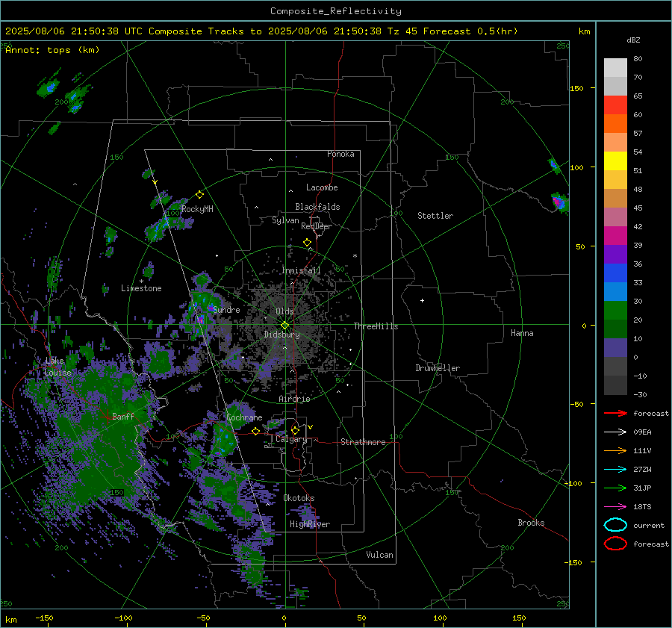This screenshot has height=628, width=672.
Task: Click the Didsbury label
Action: (282, 335)
